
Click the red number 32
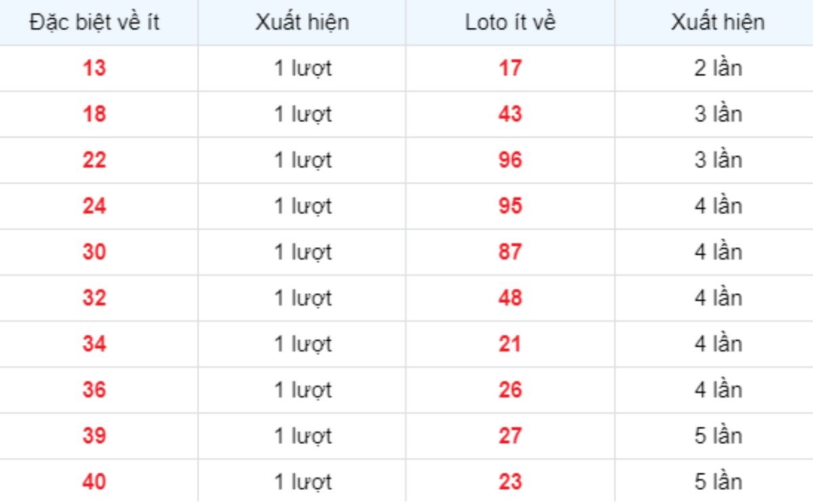pos(94,298)
